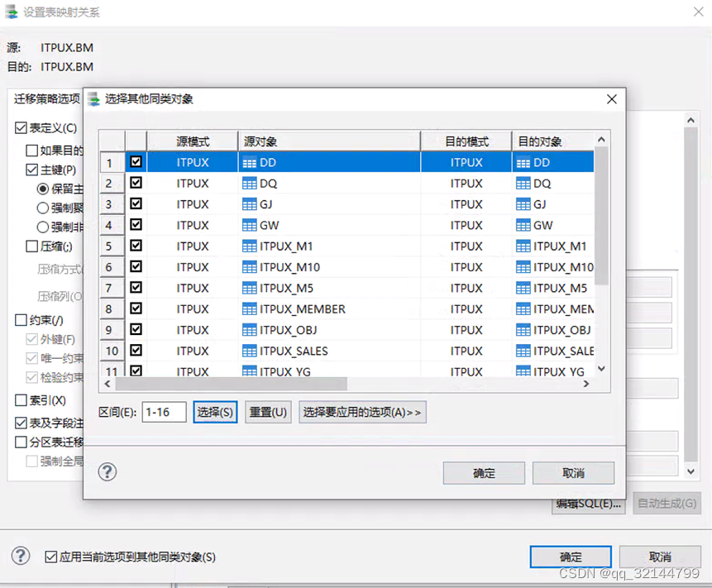Click table icon of source ITPUX_OBJ
This screenshot has height=588, width=712.
click(249, 330)
